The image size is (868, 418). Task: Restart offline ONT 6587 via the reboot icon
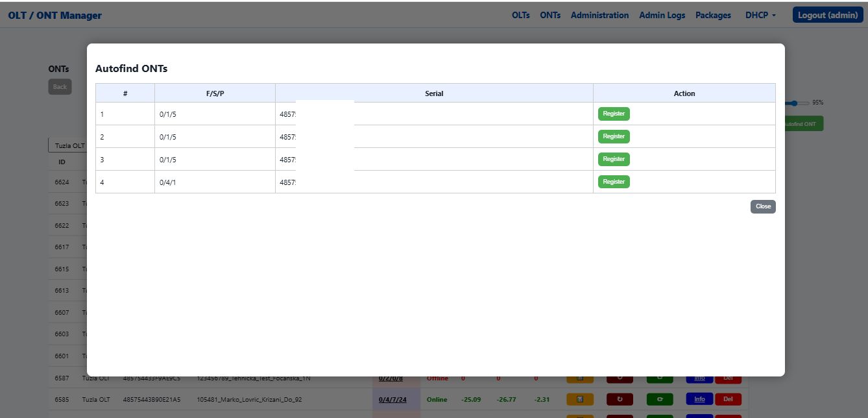(x=620, y=378)
